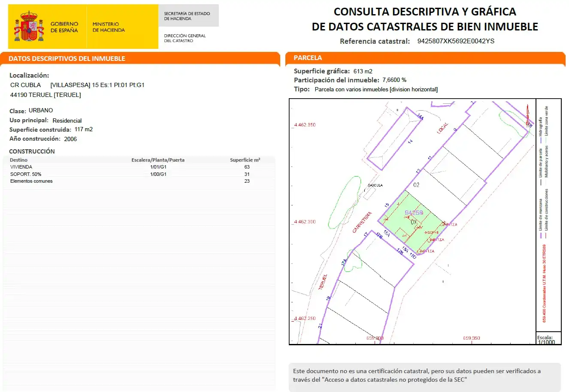Click the '4.462.250' coordinate label on map
569x392 pixels.
click(x=305, y=318)
